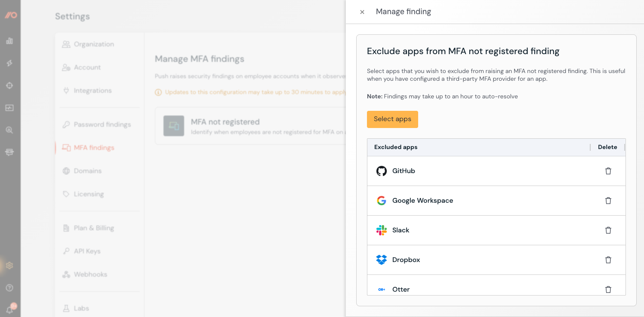Click the Plan & Billing document icon

(66, 228)
